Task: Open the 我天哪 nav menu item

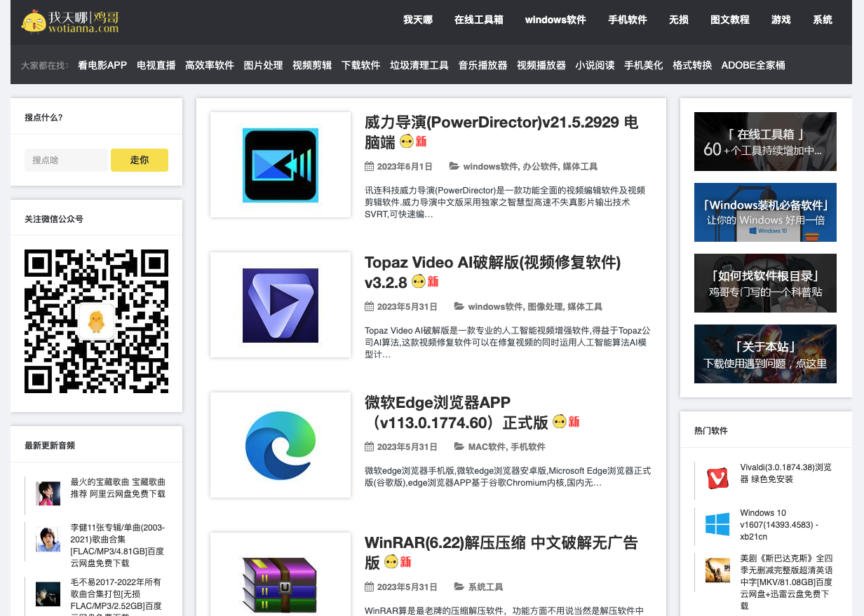Action: (x=418, y=20)
